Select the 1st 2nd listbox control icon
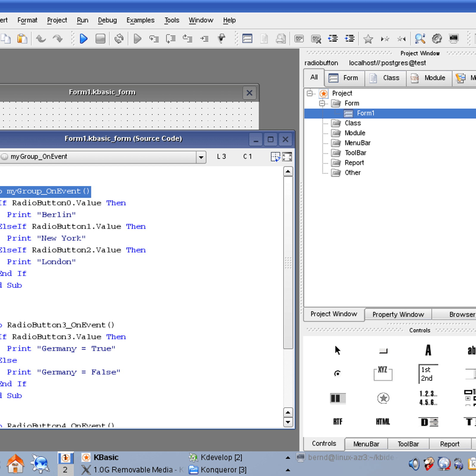Image resolution: width=476 pixels, height=476 pixels. coord(428,374)
